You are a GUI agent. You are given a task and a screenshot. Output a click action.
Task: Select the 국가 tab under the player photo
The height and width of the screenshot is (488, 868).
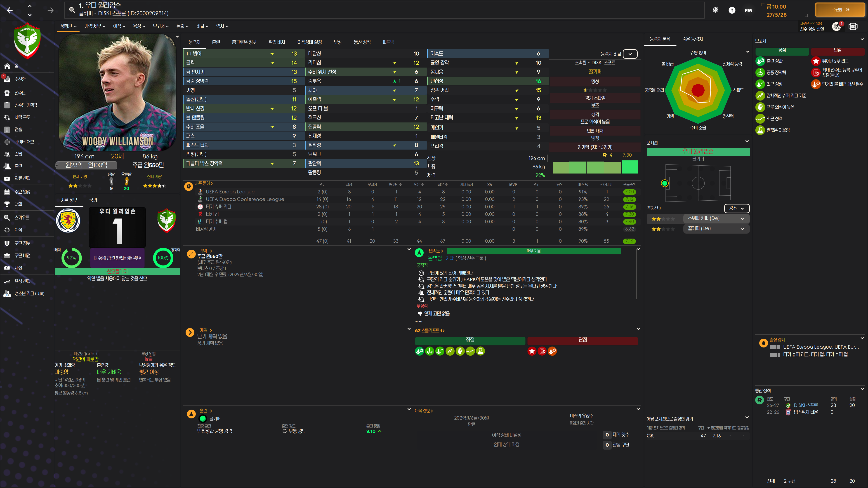point(93,200)
